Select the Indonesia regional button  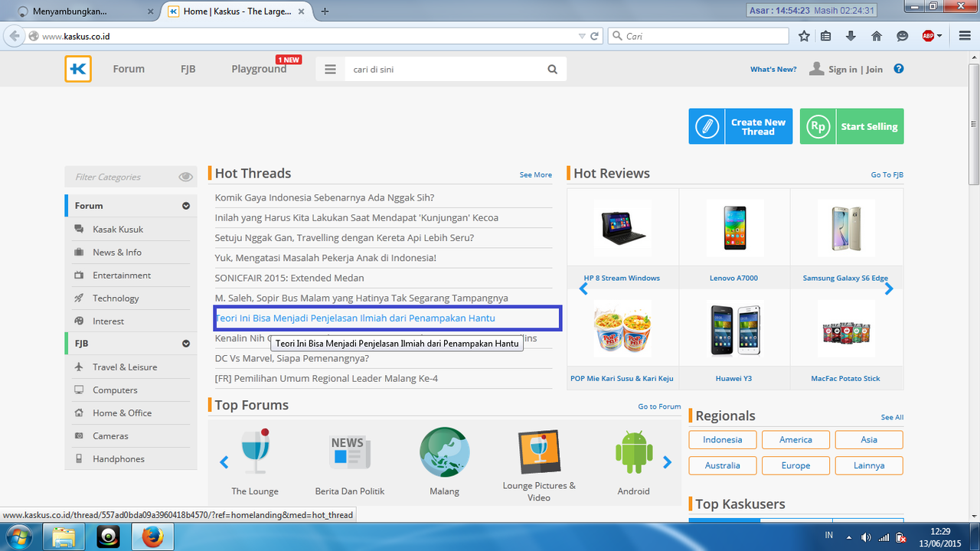pos(723,439)
